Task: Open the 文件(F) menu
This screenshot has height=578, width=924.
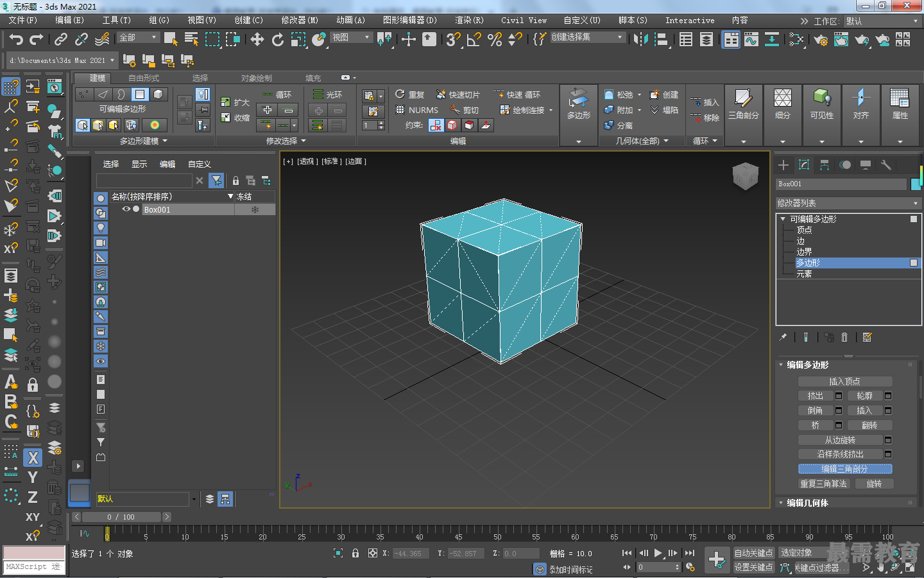Action: pyautogui.click(x=23, y=21)
